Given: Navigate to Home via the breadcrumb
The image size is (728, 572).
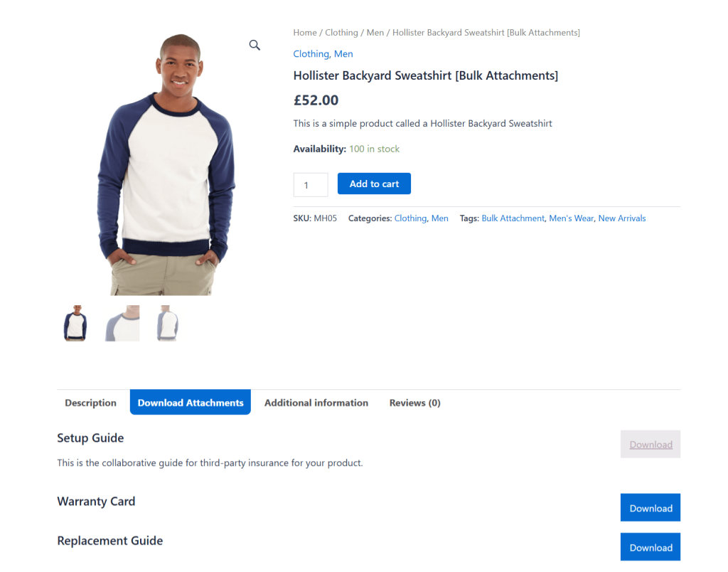Looking at the screenshot, I should pyautogui.click(x=304, y=32).
